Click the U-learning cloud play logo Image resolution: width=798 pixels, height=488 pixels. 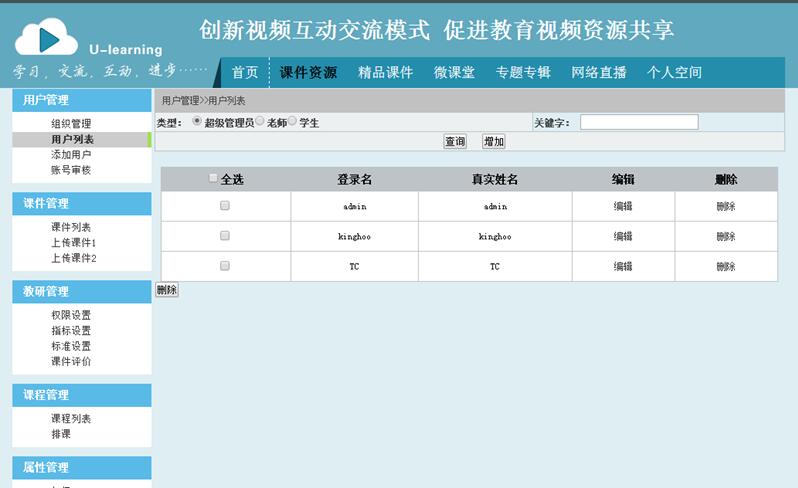pyautogui.click(x=47, y=38)
